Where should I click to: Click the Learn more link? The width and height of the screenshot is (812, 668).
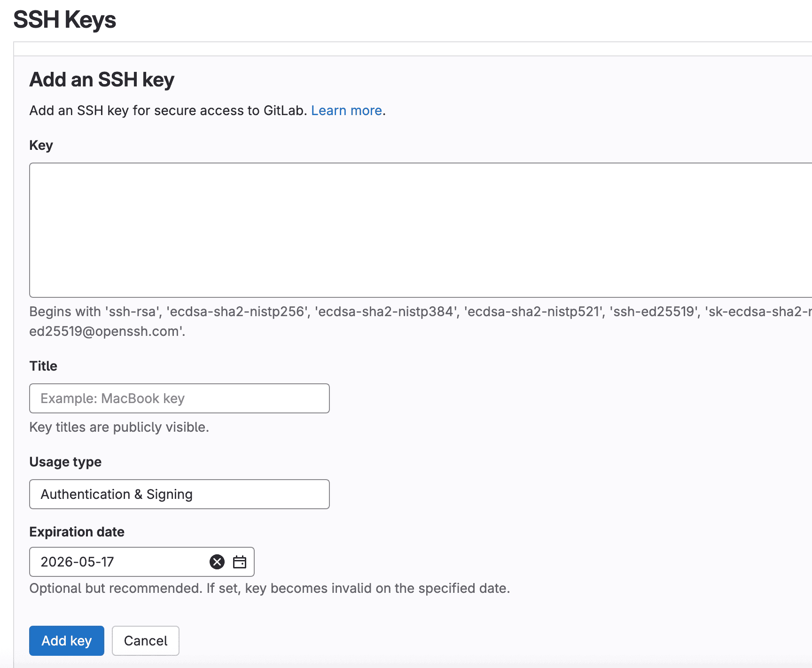point(347,110)
